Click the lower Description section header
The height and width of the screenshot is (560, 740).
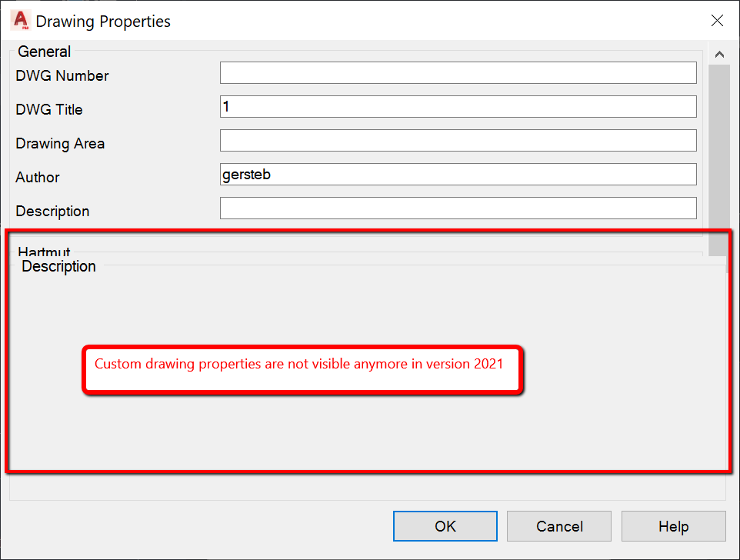pos(58,266)
